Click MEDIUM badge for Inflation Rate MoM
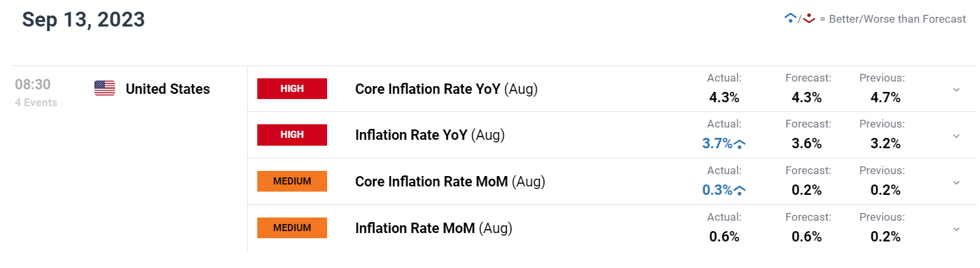Viewport: 980px width, 268px height. (292, 228)
